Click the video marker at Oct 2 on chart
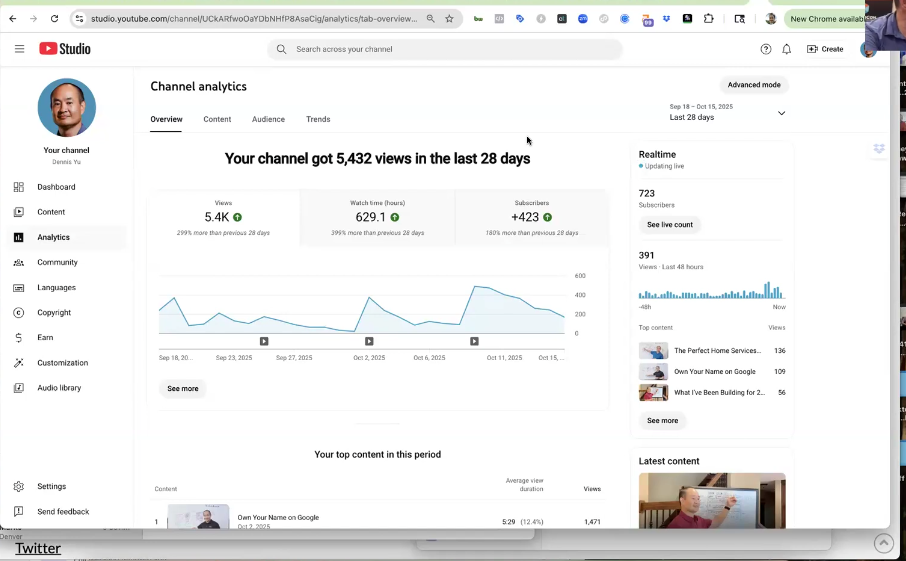The width and height of the screenshot is (906, 561). pyautogui.click(x=369, y=341)
